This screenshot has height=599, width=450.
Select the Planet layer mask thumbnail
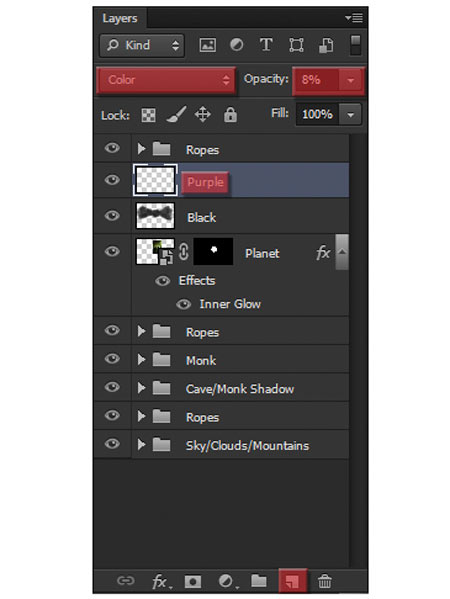[x=213, y=251]
